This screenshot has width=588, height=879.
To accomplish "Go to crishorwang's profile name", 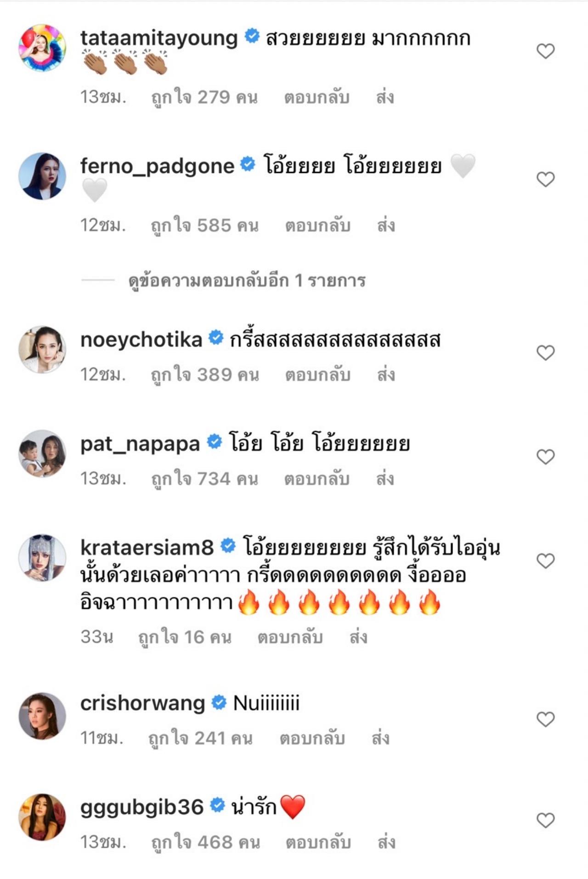I will [x=142, y=703].
